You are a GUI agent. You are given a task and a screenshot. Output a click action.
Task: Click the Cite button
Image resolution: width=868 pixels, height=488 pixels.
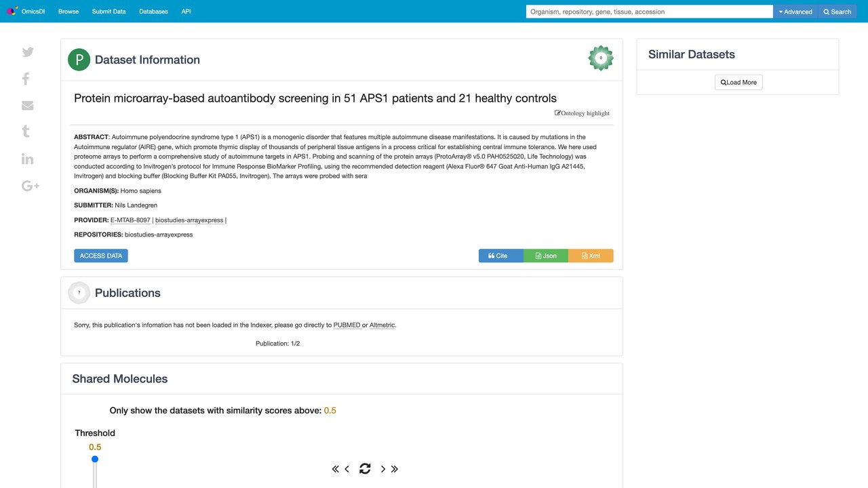(501, 256)
